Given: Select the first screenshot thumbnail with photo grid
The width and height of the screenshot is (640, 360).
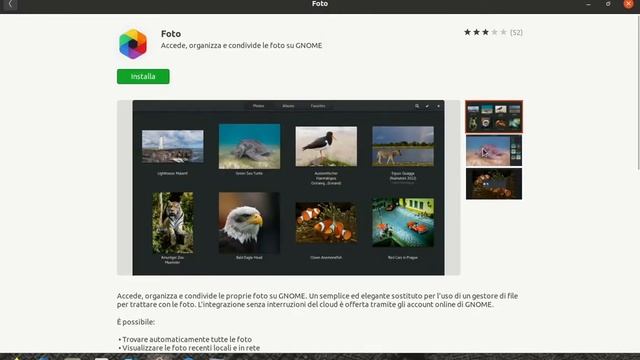Looking at the screenshot, I should [x=493, y=117].
